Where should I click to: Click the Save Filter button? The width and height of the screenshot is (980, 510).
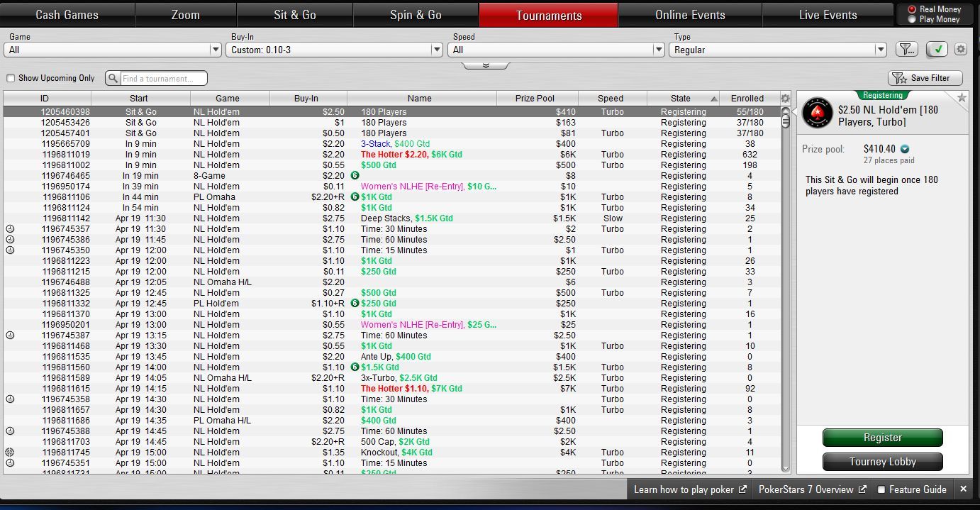tap(925, 78)
